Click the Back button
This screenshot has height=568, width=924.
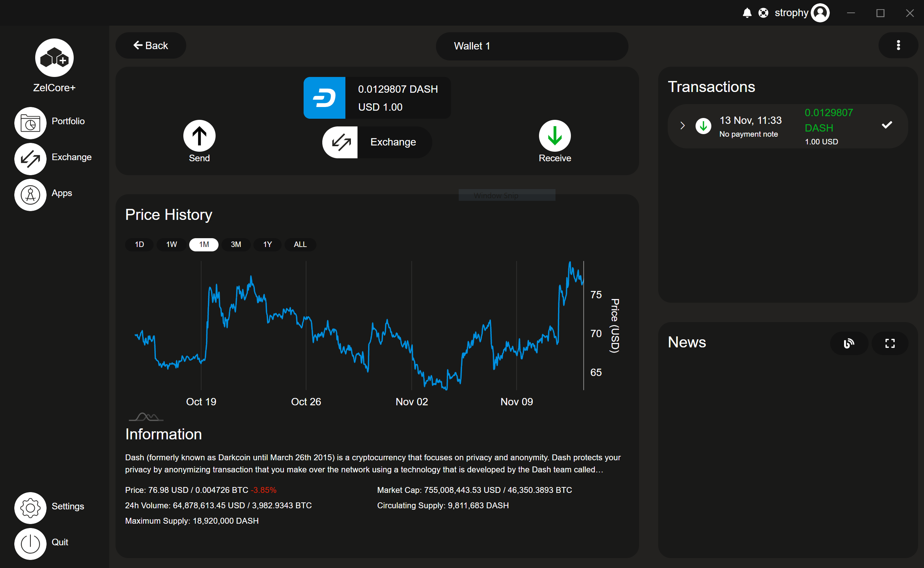[x=151, y=45]
